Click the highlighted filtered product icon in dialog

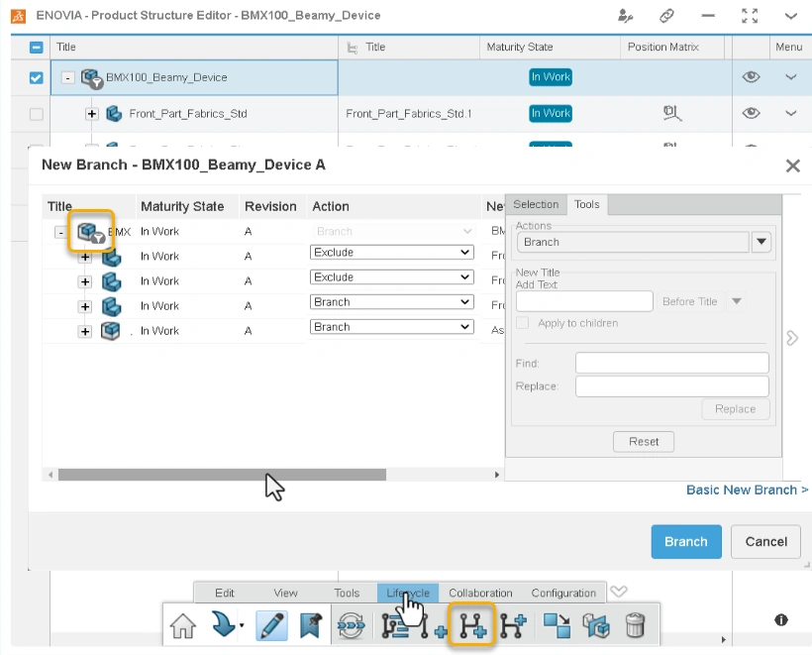(x=91, y=232)
